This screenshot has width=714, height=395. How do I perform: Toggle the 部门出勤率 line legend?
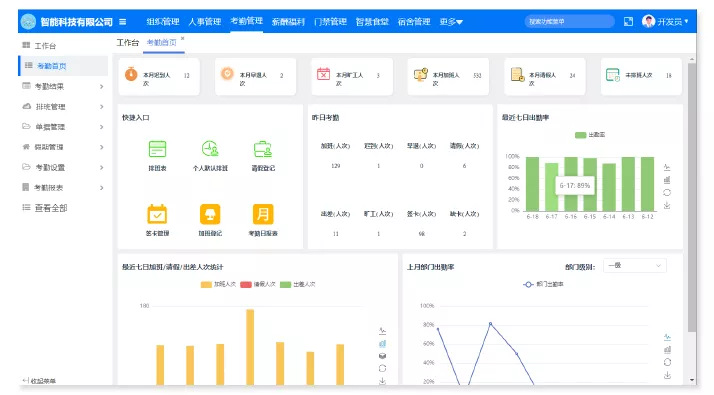[x=543, y=284]
